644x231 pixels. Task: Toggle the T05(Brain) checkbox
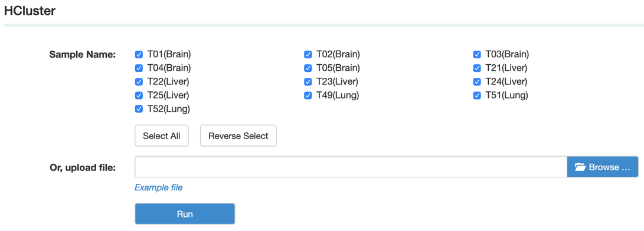(x=308, y=68)
